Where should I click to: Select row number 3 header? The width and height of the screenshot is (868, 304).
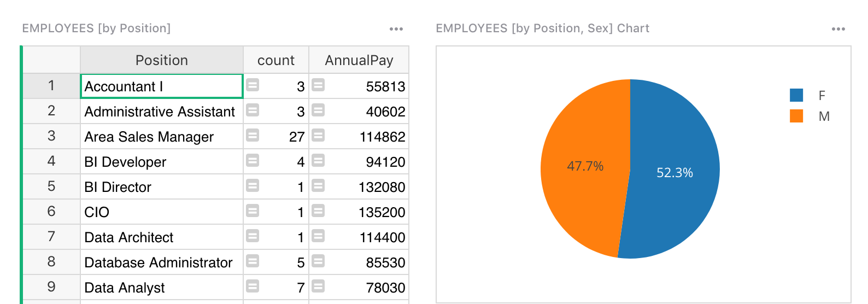[51, 136]
